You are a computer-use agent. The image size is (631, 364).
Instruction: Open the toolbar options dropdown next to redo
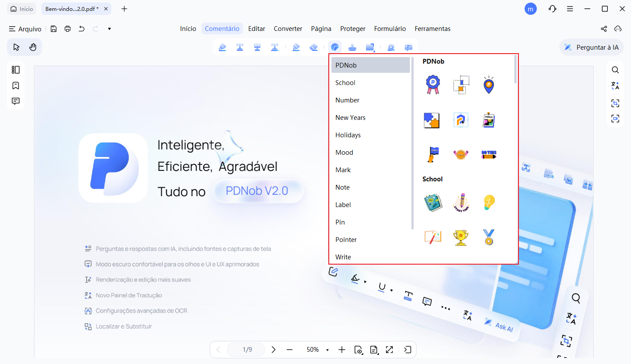pos(109,28)
